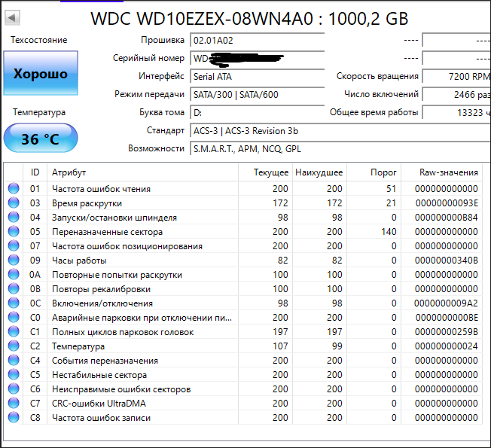Click status circle for attribute 0B
491x448 pixels.
pos(14,288)
